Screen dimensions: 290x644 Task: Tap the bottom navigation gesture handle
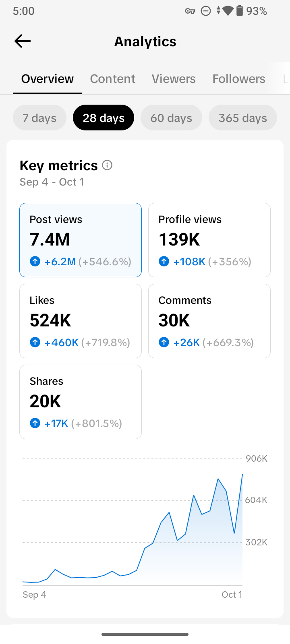coord(145,634)
